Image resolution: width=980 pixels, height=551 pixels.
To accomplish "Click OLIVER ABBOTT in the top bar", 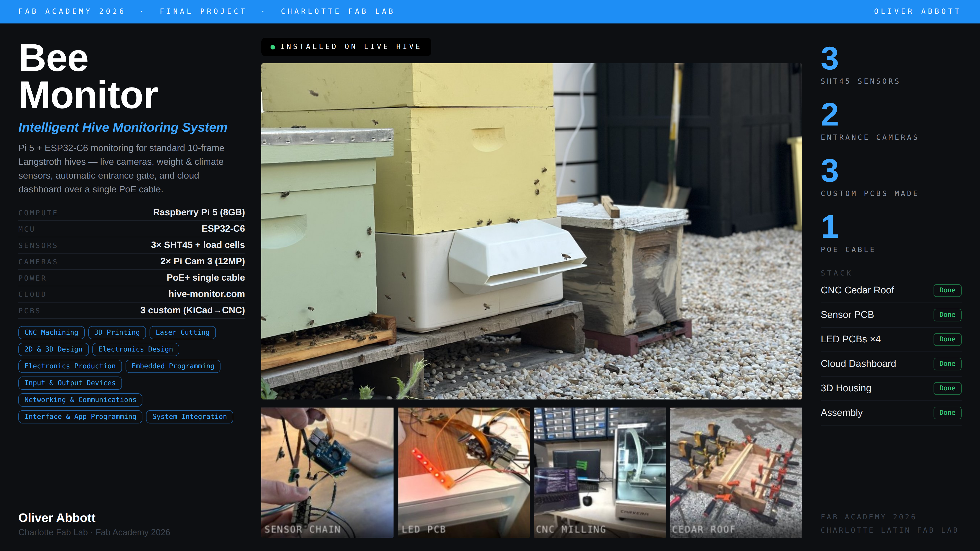I will coord(918,11).
